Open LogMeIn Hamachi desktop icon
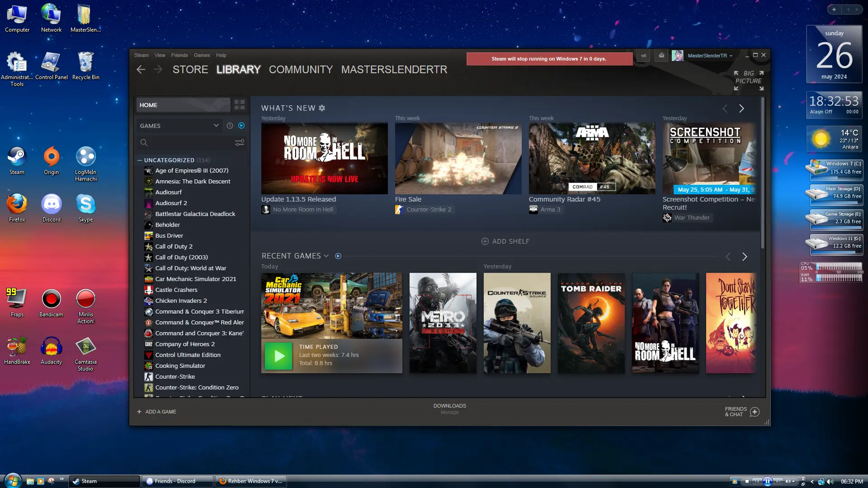868x488 pixels. (x=85, y=164)
